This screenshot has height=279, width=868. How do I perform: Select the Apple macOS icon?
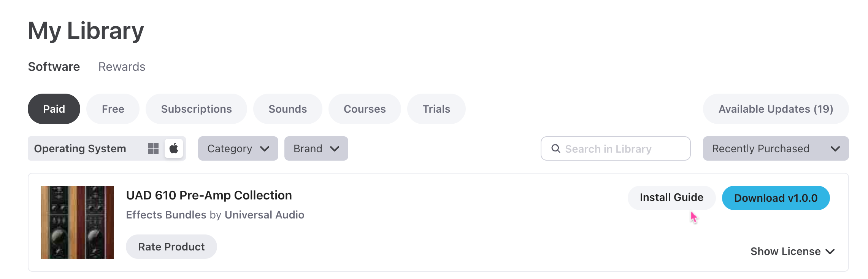click(174, 148)
